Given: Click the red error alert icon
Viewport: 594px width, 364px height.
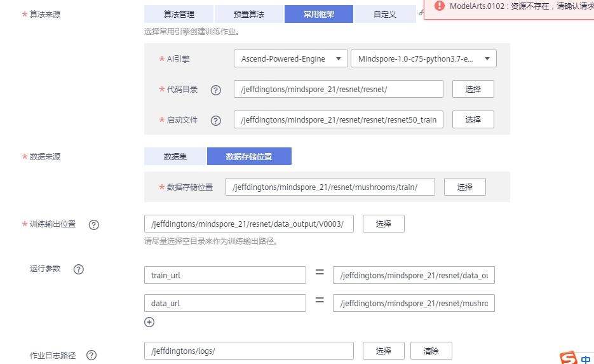Looking at the screenshot, I should pos(440,6).
